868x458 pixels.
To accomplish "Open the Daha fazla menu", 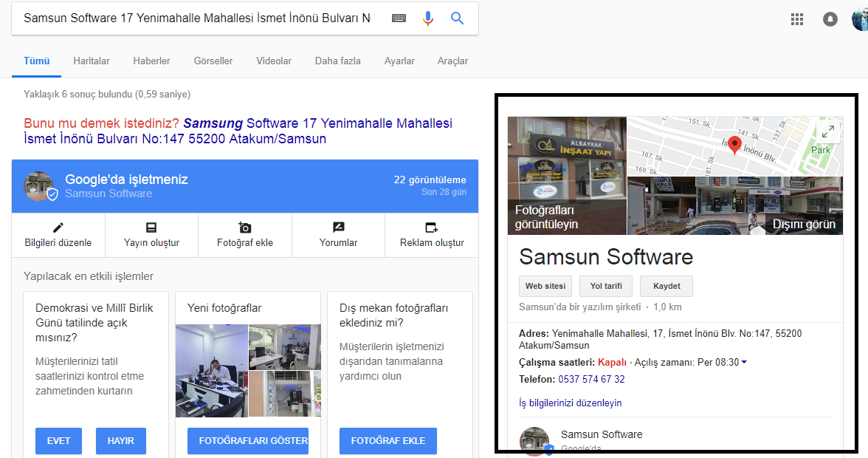I will click(x=338, y=61).
